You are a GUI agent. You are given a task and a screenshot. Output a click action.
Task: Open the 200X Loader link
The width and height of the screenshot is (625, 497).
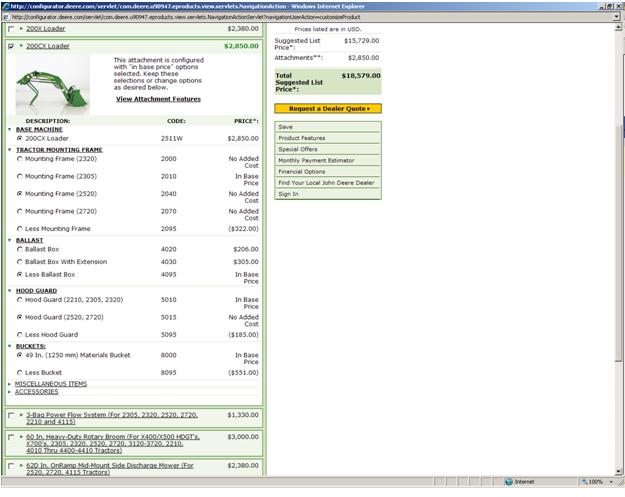coord(45,29)
